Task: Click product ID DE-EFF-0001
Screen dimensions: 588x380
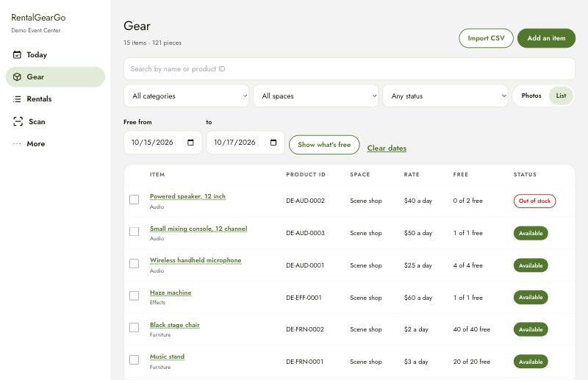Action: pyautogui.click(x=304, y=298)
